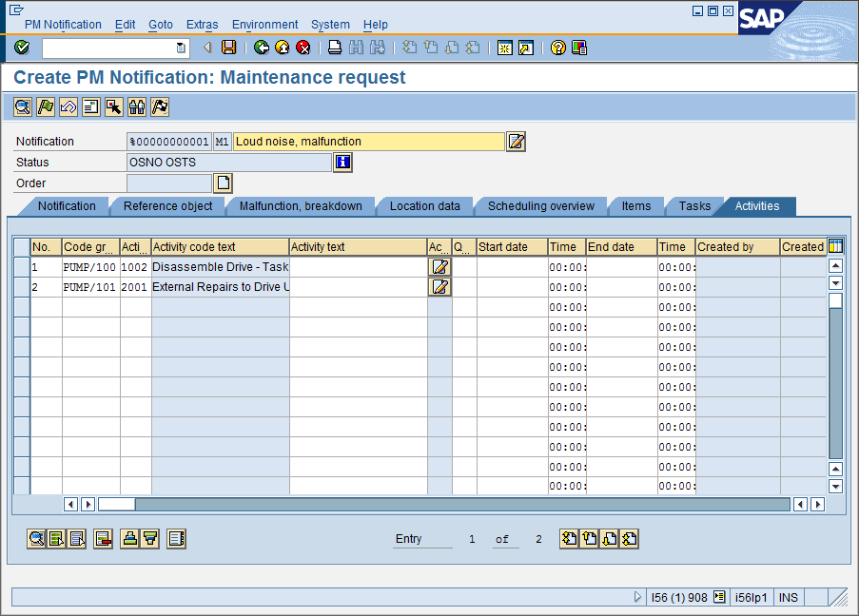Image resolution: width=859 pixels, height=616 pixels.
Task: Open the Extras menu
Action: point(203,25)
